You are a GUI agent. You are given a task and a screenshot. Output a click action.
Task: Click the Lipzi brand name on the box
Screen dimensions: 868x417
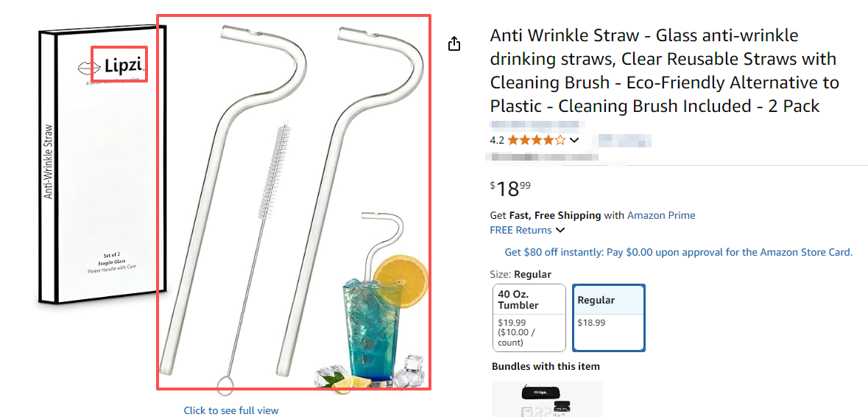(121, 64)
